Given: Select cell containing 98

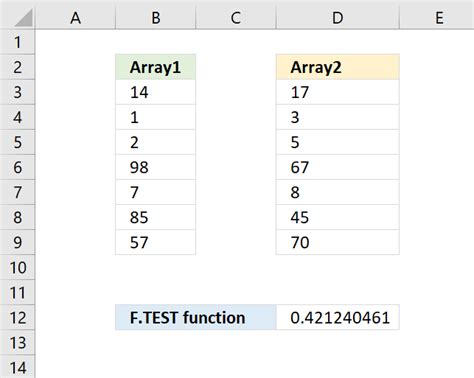Looking at the screenshot, I should pos(156,167).
